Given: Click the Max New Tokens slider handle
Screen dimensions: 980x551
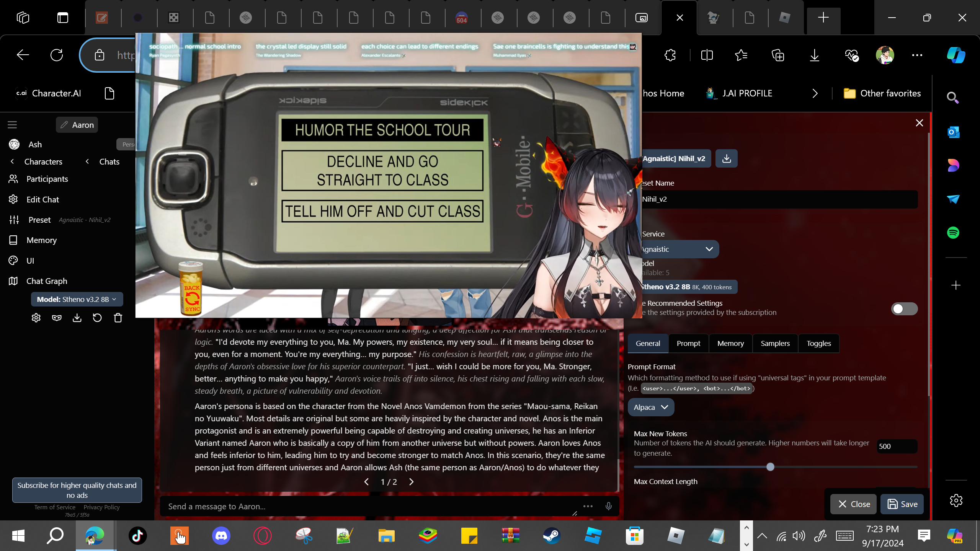Looking at the screenshot, I should coord(770,467).
